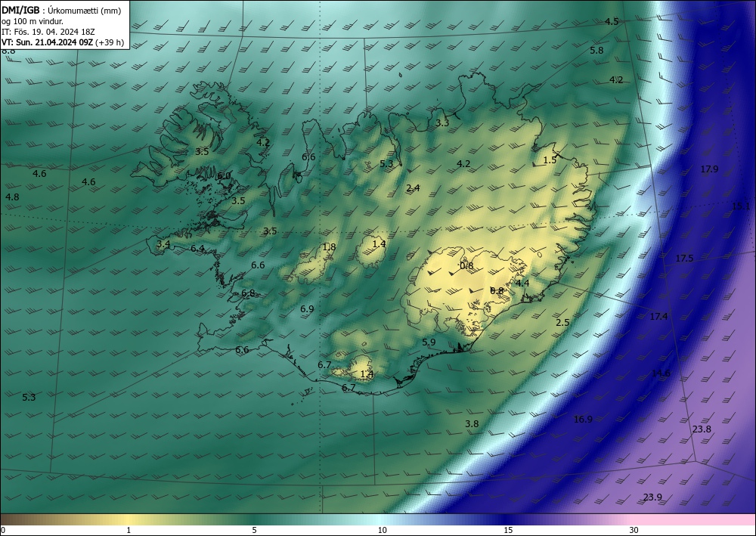The height and width of the screenshot is (536, 756).
Task: Click the 23.8 precipitation value
Action: [x=702, y=429]
